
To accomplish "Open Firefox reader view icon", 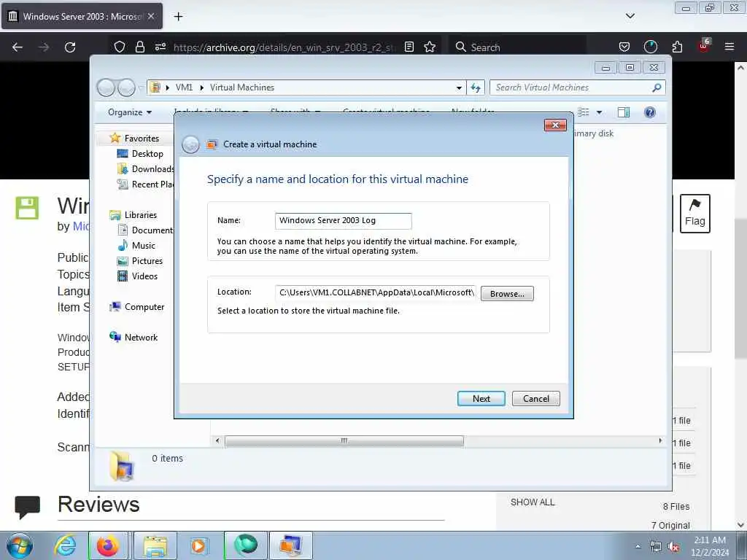I will point(409,47).
